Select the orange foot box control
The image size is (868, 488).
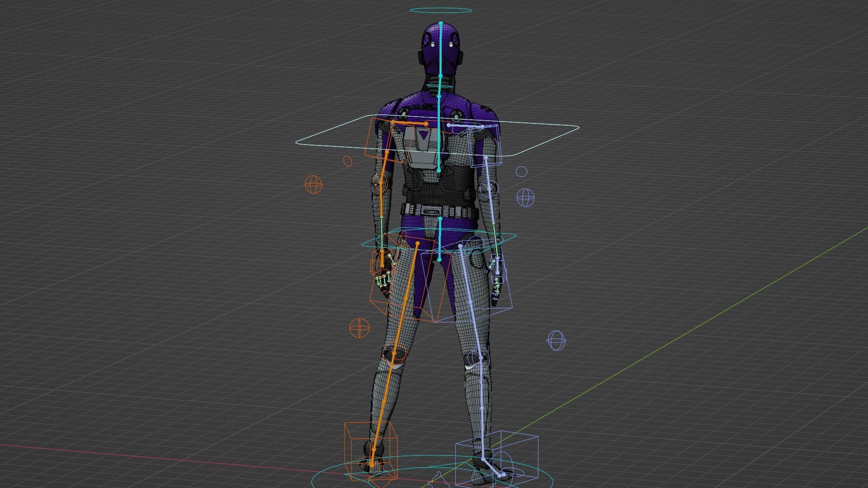point(371,450)
